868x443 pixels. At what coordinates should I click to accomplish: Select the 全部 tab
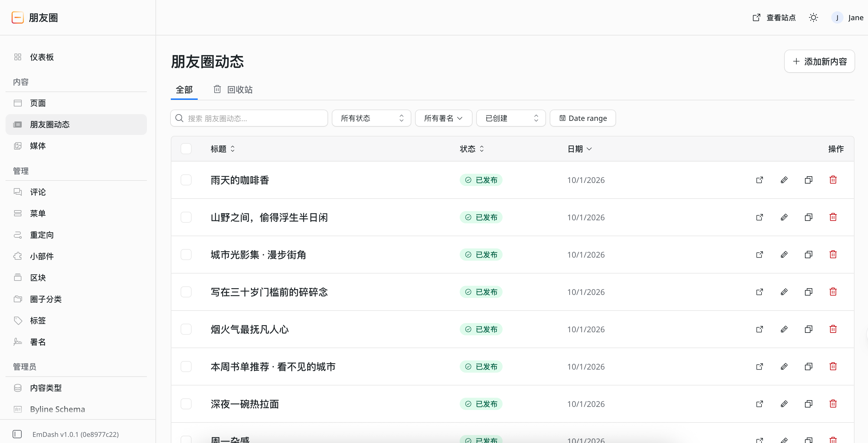[184, 90]
